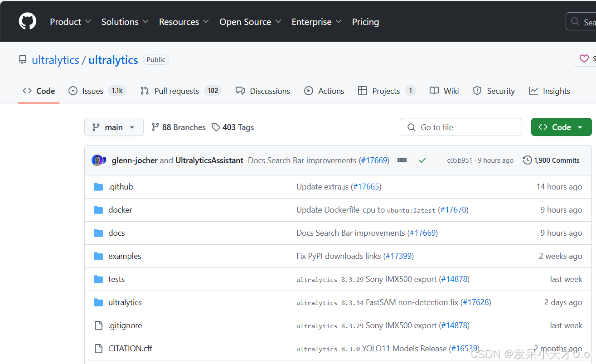Click the search box in header
Viewport: 596px width, 364px height.
[581, 22]
